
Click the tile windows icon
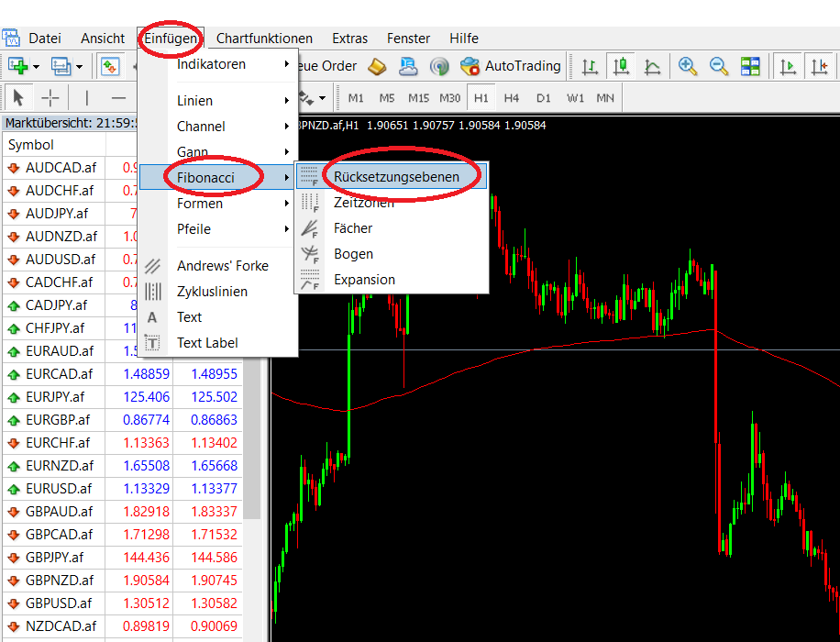click(x=751, y=66)
